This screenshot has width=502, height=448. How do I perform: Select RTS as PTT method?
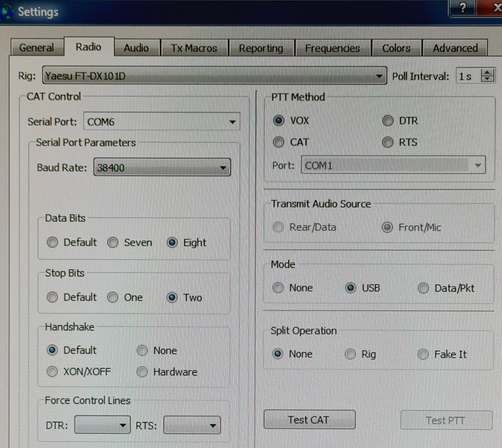400,142
